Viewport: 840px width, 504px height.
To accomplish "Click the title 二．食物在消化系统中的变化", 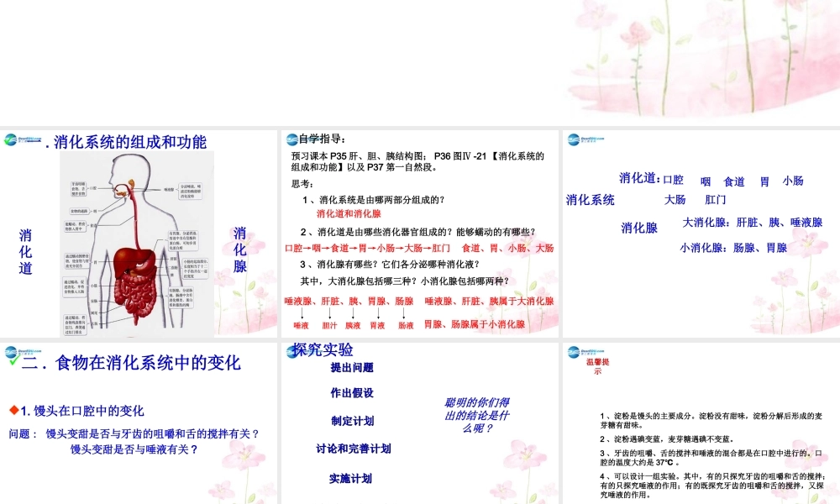I will click(x=131, y=363).
